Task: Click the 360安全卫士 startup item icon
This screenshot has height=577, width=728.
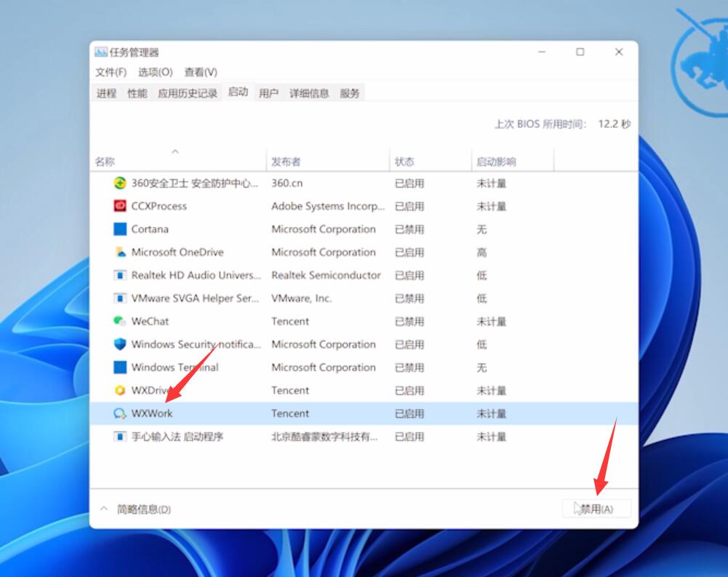Action: coord(120,183)
